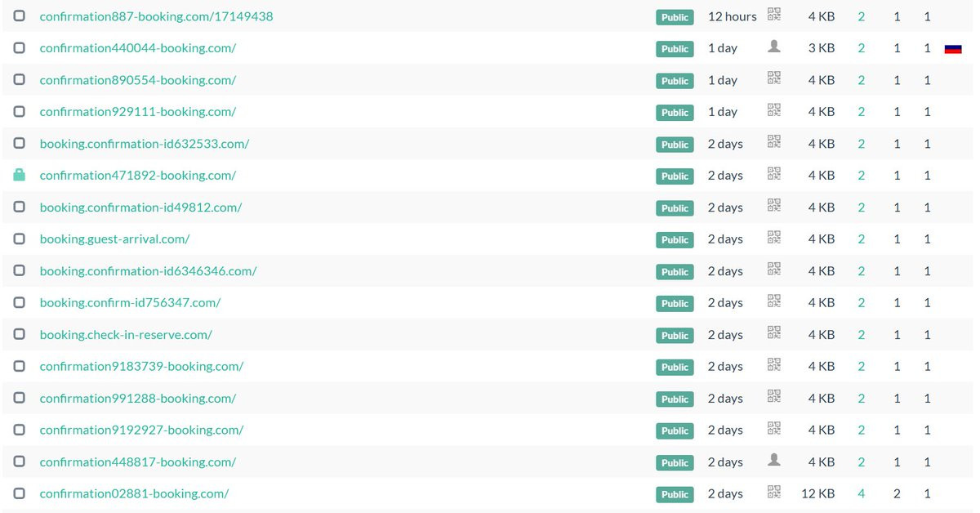Open confirmation991288-booking.com scan link

[x=138, y=399]
